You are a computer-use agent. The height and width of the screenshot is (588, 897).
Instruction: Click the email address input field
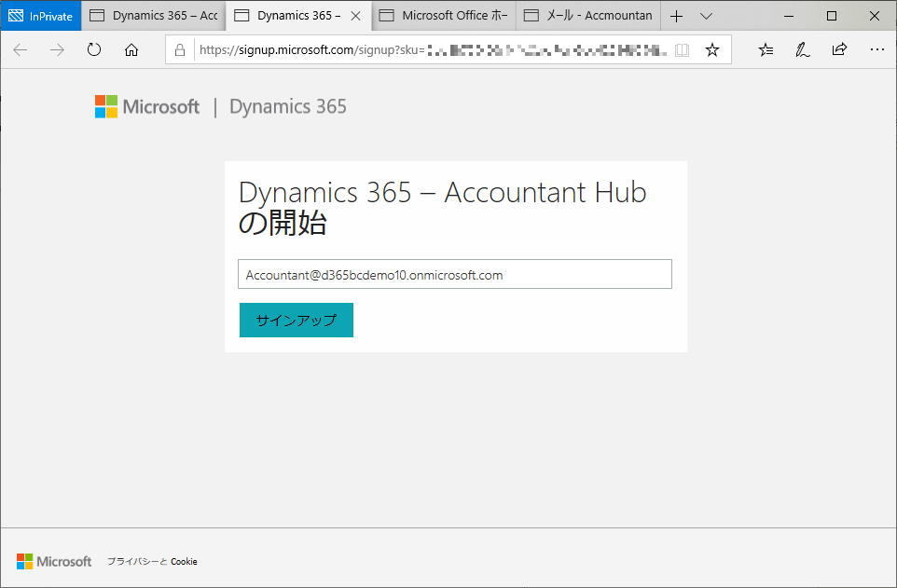pyautogui.click(x=455, y=275)
